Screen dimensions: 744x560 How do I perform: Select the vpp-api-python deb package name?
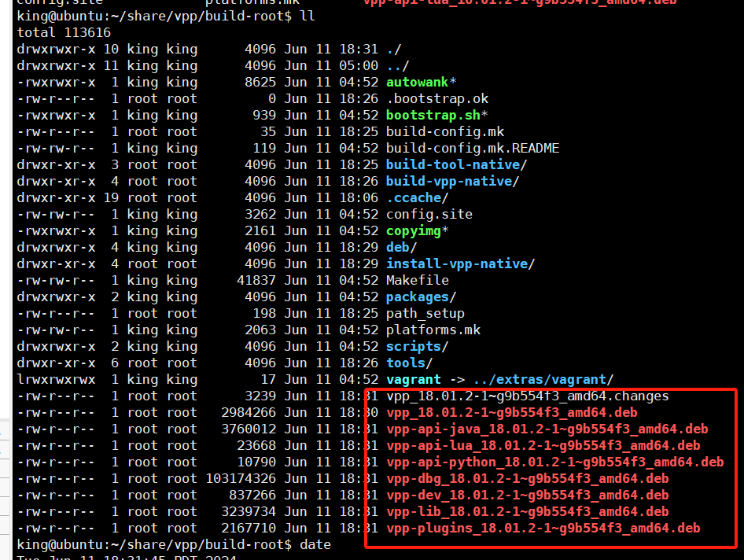tap(555, 462)
